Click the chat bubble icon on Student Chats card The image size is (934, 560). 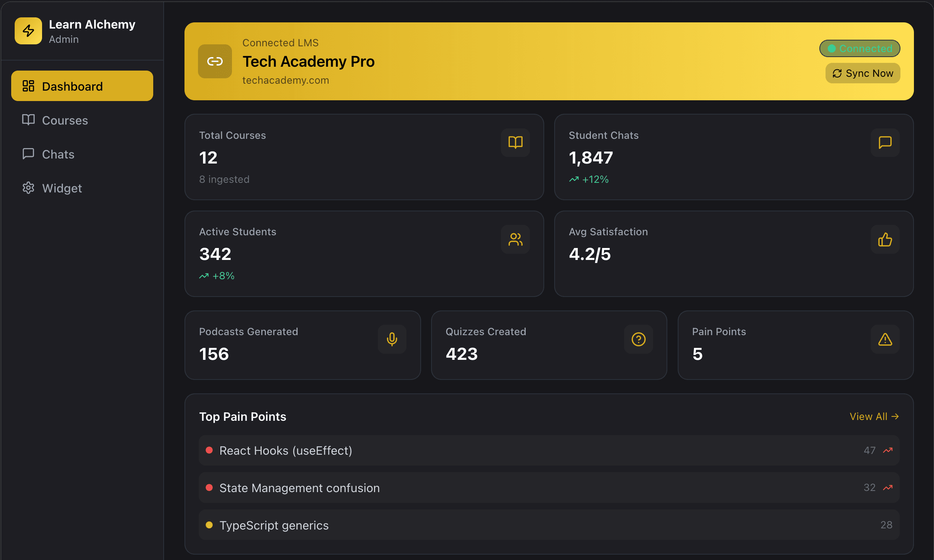pos(885,142)
